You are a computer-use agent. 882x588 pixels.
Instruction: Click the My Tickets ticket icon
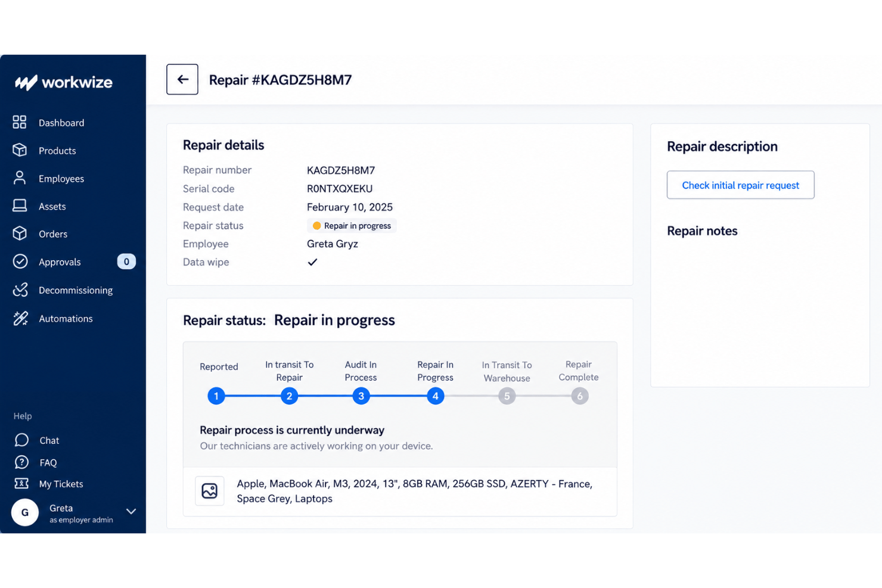coord(21,483)
